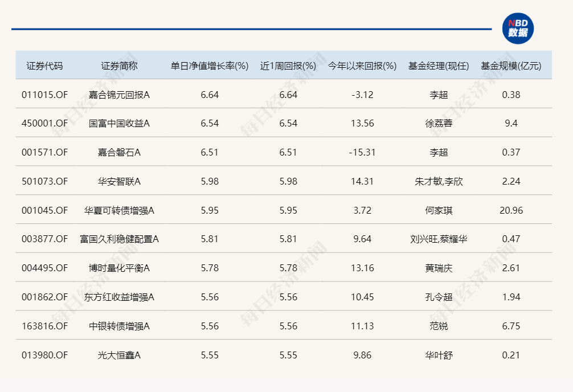Click the 单日净值增长率(%) column header
This screenshot has width=573, height=392.
click(210, 66)
